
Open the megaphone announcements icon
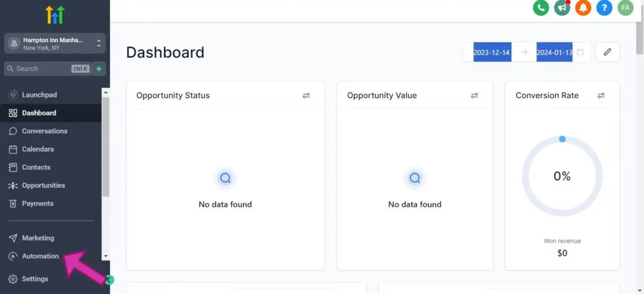[x=562, y=8]
